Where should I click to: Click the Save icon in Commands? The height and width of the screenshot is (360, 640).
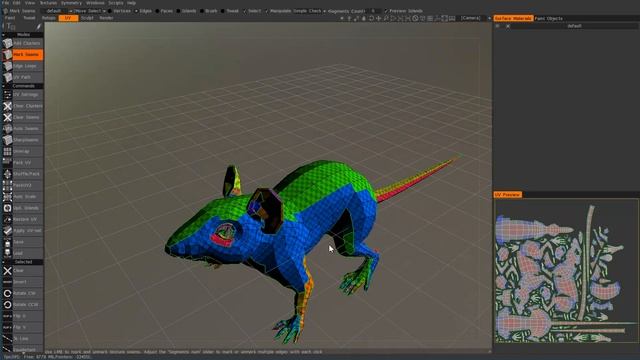tap(7, 242)
